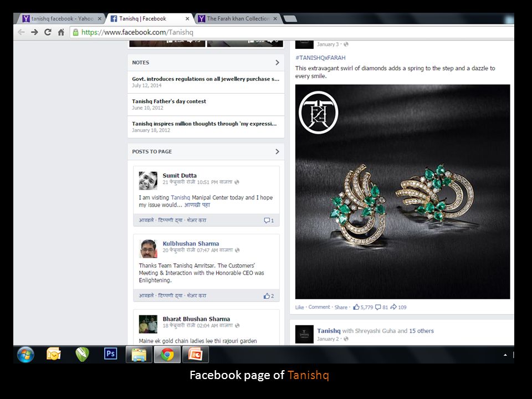Click the globe icon beside January 2
This screenshot has width=532, height=399.
click(346, 339)
